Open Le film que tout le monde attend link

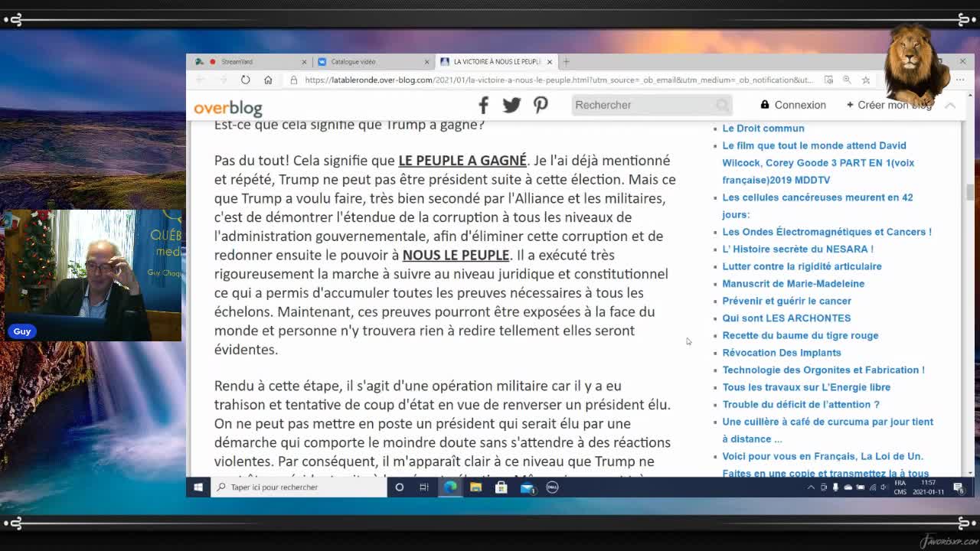[818, 162]
